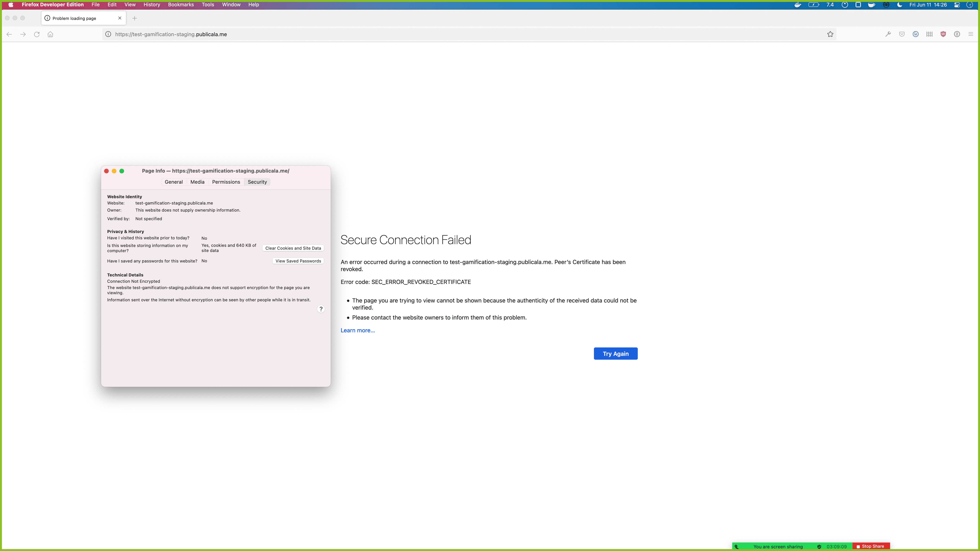This screenshot has width=980, height=551.
Task: Open the 1Password extension icon
Action: (957, 34)
